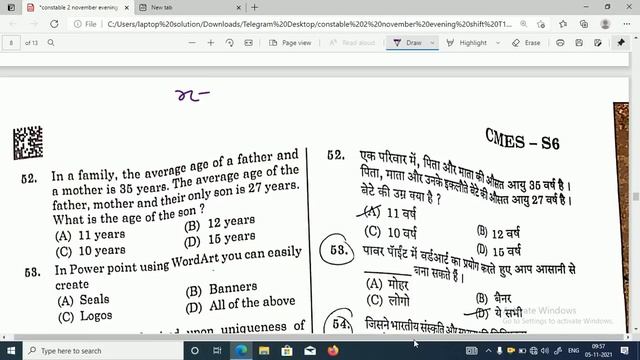Open the PDF search magnifier
640x360 pixels.
point(51,42)
